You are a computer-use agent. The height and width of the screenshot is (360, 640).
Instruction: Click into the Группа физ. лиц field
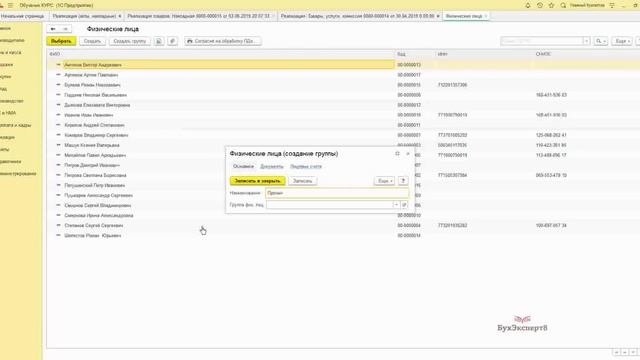coord(329,204)
